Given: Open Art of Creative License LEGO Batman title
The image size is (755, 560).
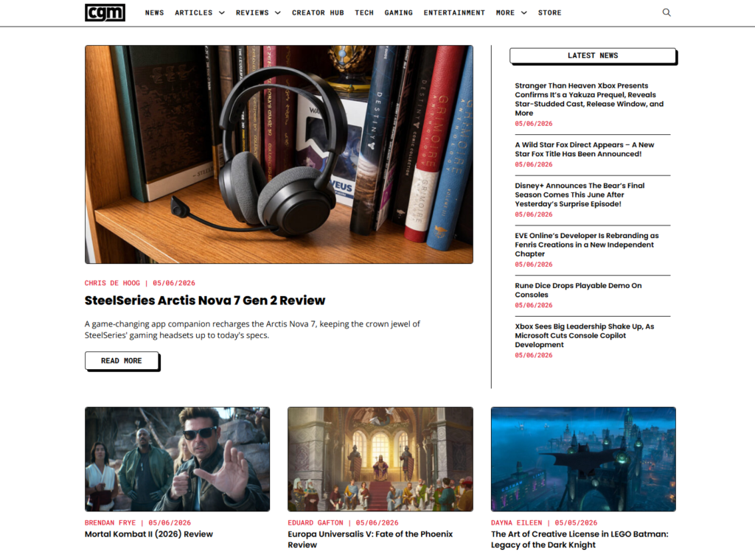Looking at the screenshot, I should coord(580,539).
